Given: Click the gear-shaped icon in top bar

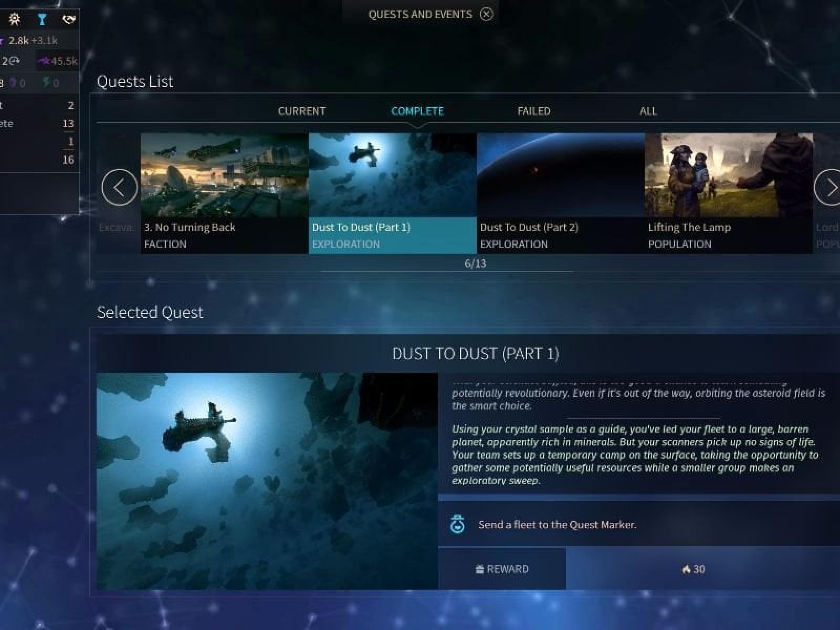Looking at the screenshot, I should tap(15, 20).
